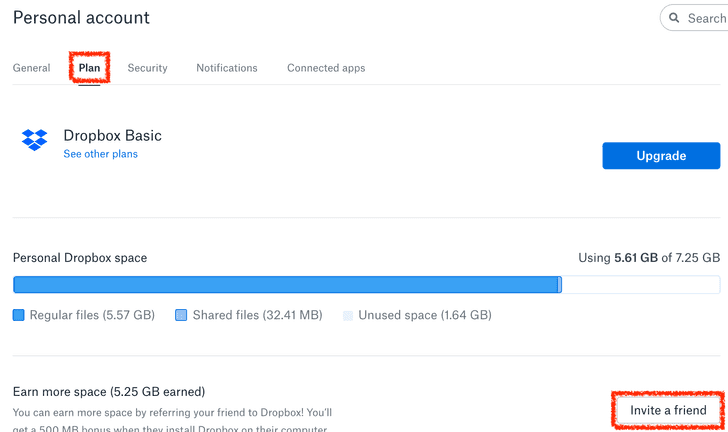Image resolution: width=728 pixels, height=432 pixels.
Task: Click the Dropbox logo icon
Action: point(35,140)
